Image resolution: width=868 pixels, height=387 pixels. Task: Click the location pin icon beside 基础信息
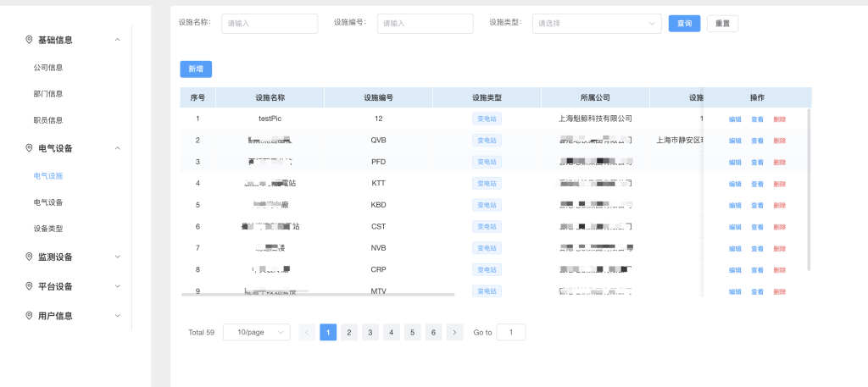pyautogui.click(x=30, y=40)
